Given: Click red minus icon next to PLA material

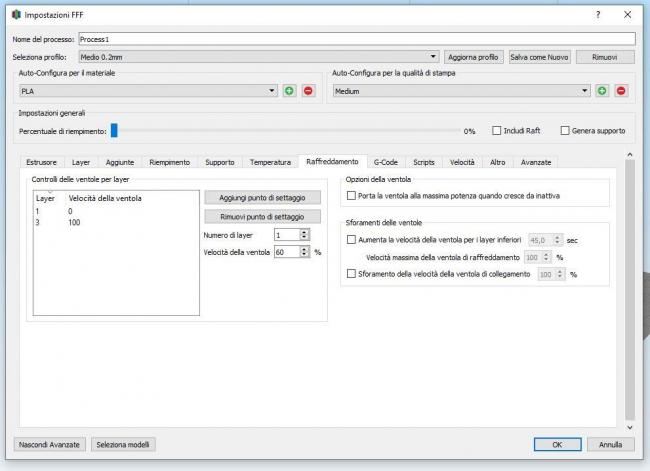Looking at the screenshot, I should (308, 91).
